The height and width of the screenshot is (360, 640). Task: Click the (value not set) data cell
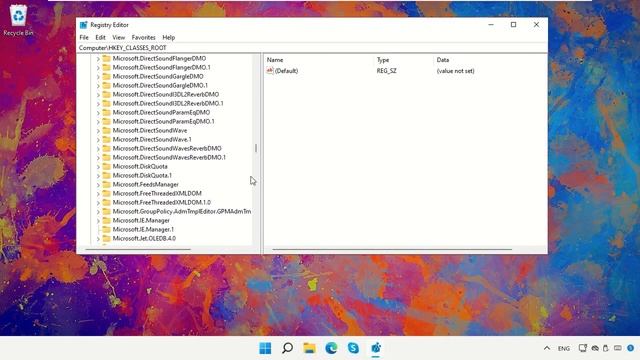[x=456, y=71]
